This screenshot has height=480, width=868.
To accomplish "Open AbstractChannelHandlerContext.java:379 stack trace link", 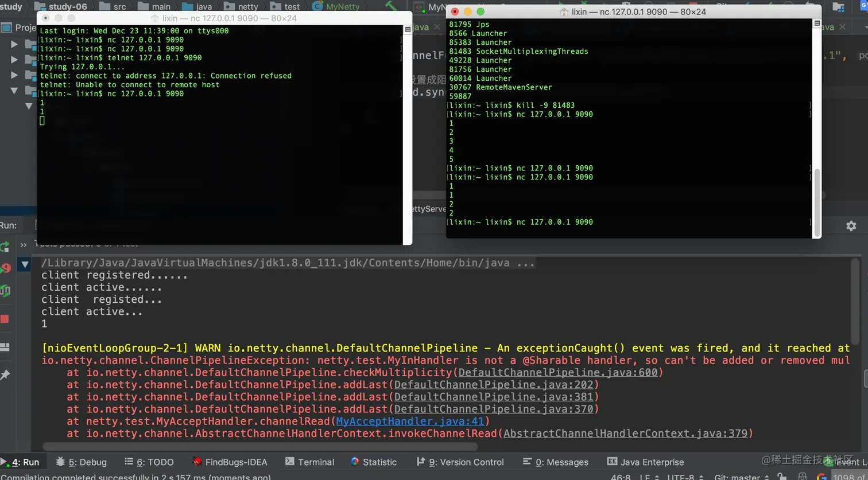I will point(626,433).
